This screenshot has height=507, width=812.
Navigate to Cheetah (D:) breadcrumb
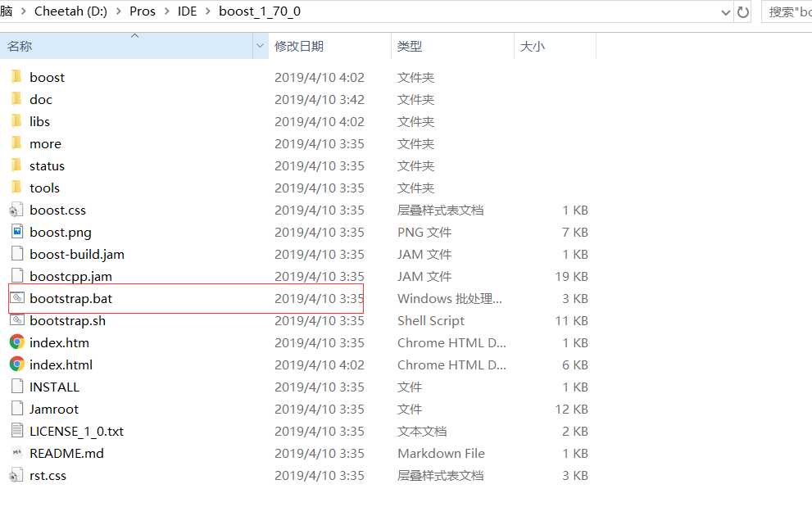[x=70, y=11]
